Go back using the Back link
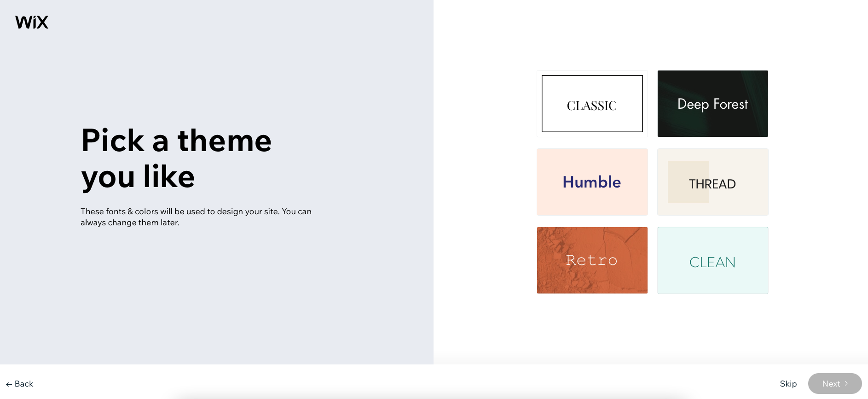 pos(19,384)
